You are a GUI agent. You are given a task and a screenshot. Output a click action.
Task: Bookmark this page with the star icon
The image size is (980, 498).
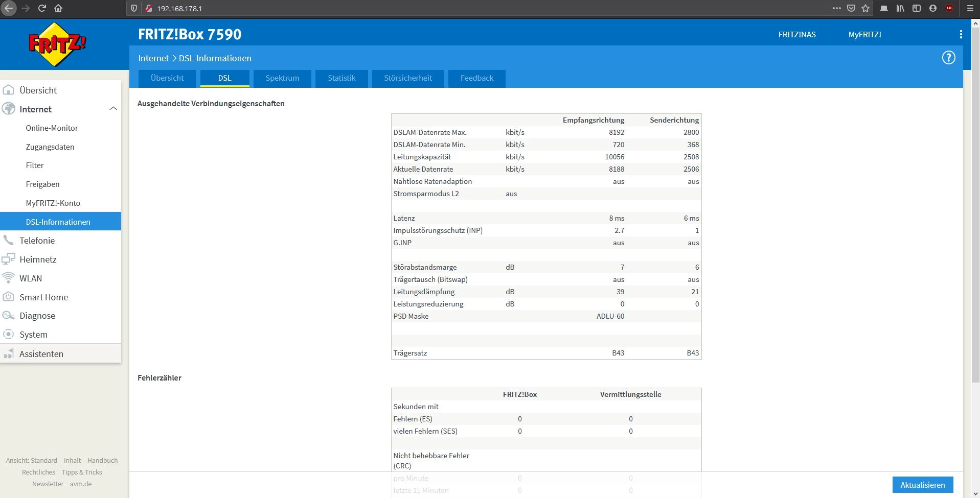pos(865,8)
